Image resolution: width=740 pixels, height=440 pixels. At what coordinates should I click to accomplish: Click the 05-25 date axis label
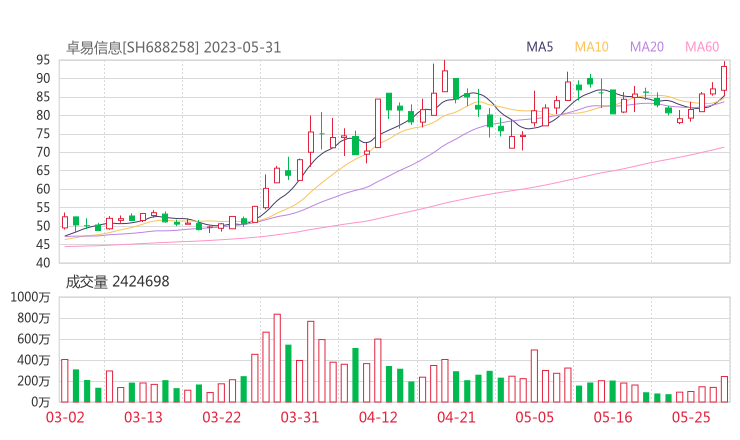(x=691, y=417)
